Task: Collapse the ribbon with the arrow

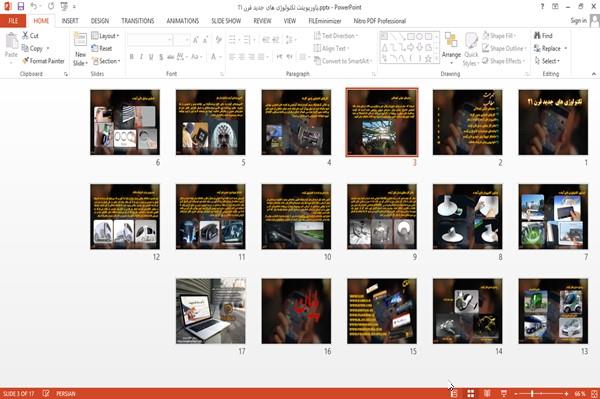Action: pos(594,74)
